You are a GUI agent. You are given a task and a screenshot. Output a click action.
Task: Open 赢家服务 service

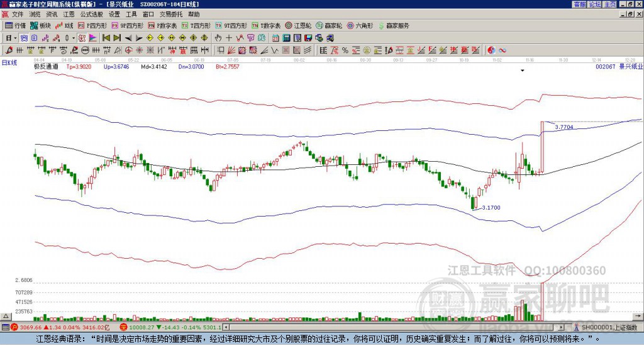pyautogui.click(x=394, y=25)
